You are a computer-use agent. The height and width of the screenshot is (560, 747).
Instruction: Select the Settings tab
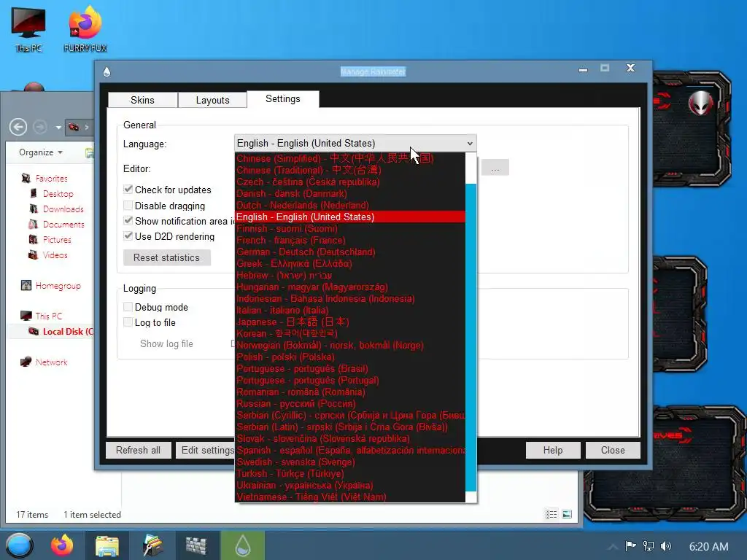coord(283,99)
